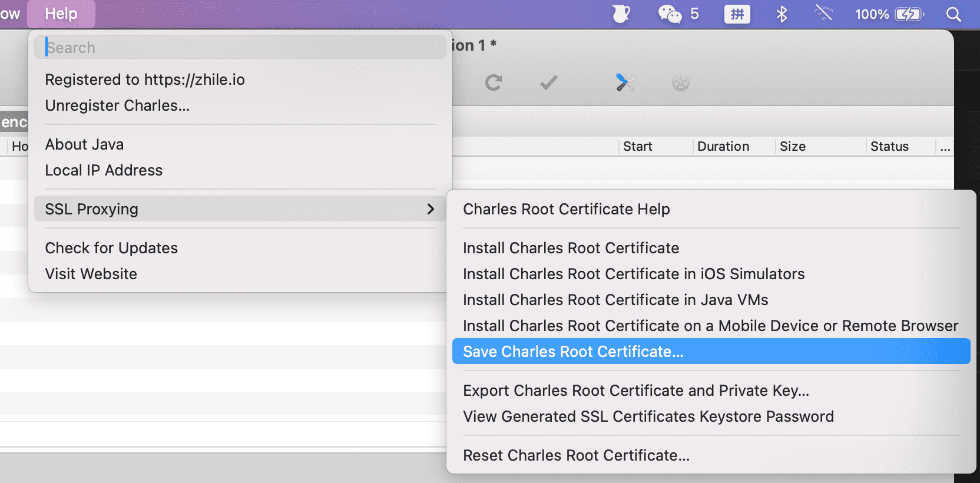Open Visit Website link
Viewport: 980px width, 483px height.
pyautogui.click(x=91, y=274)
